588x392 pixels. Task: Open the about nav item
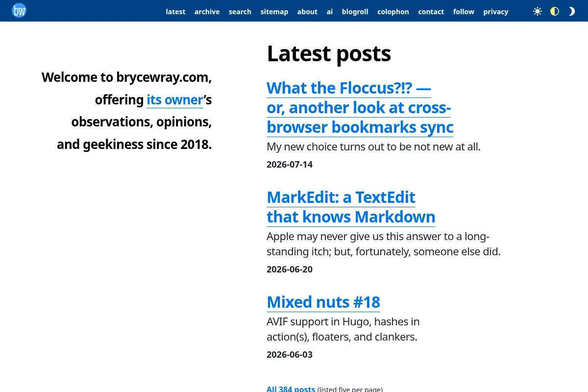307,12
